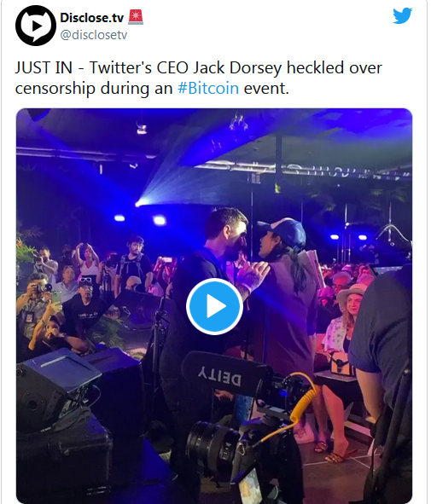Open the #Bitcoin hashtag

coord(208,88)
